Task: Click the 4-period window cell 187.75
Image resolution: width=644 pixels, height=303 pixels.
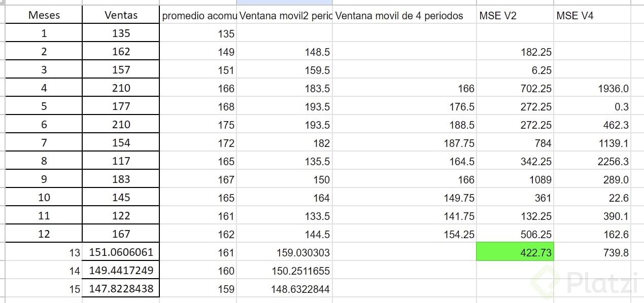Action: click(x=404, y=143)
